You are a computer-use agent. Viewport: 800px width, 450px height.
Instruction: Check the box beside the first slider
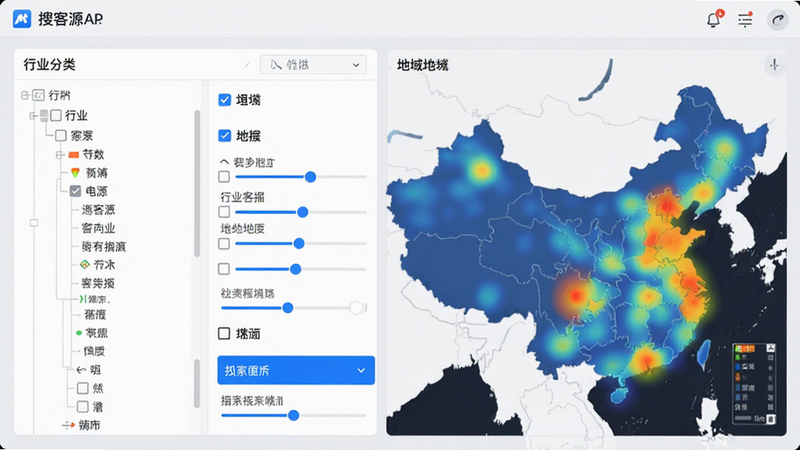(224, 177)
